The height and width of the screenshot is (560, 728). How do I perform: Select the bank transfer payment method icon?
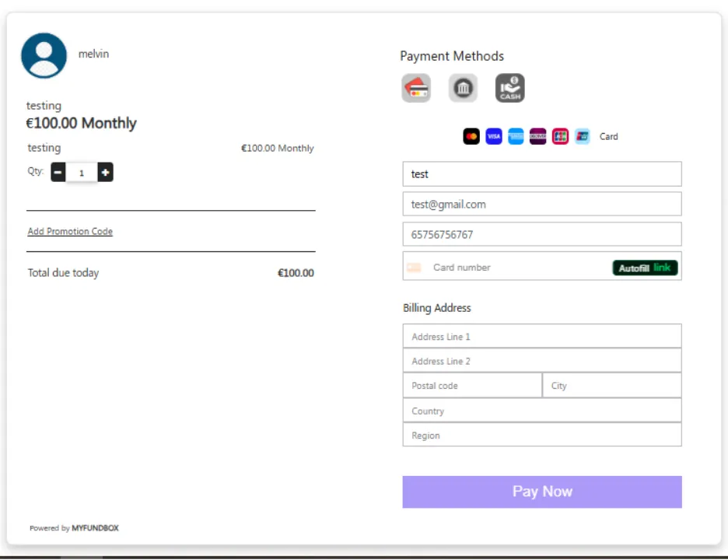point(463,88)
